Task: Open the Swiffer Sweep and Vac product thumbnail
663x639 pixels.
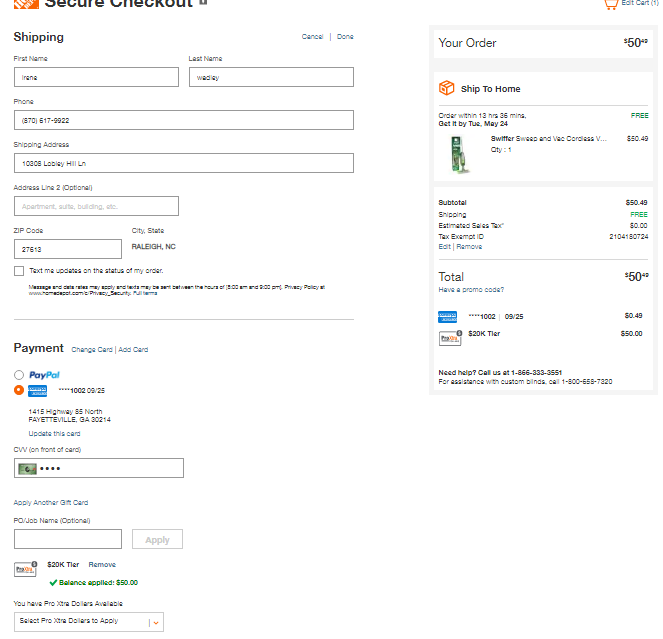Action: point(458,154)
